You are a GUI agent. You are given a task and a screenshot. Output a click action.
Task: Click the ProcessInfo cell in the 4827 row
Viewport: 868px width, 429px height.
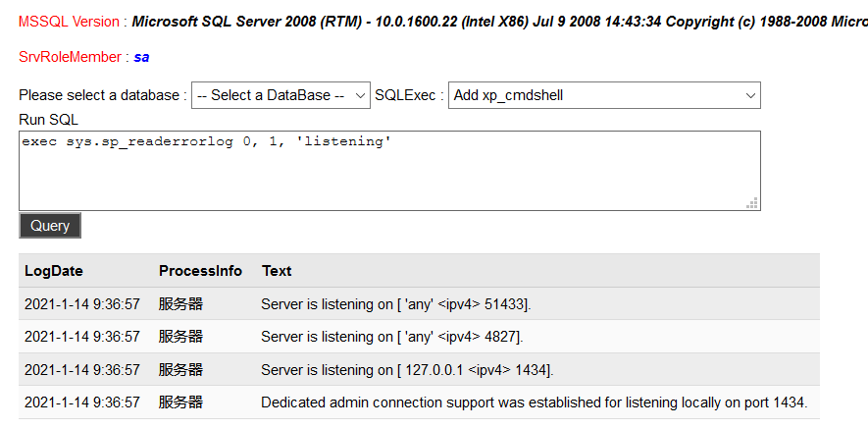click(x=180, y=337)
